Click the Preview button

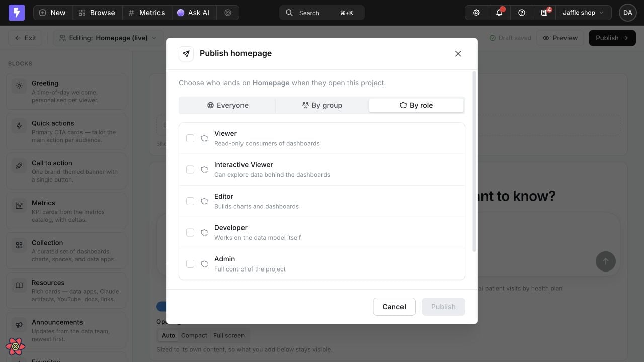(x=560, y=38)
